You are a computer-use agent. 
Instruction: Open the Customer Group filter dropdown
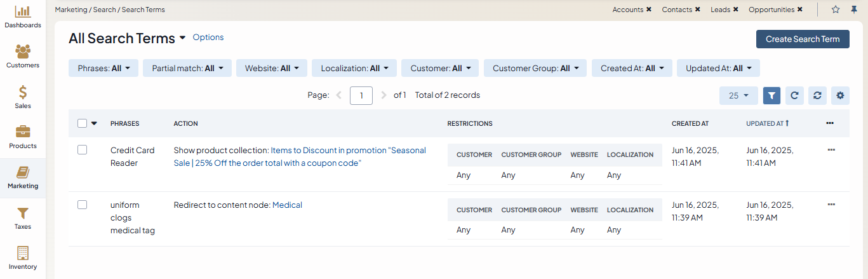point(535,68)
